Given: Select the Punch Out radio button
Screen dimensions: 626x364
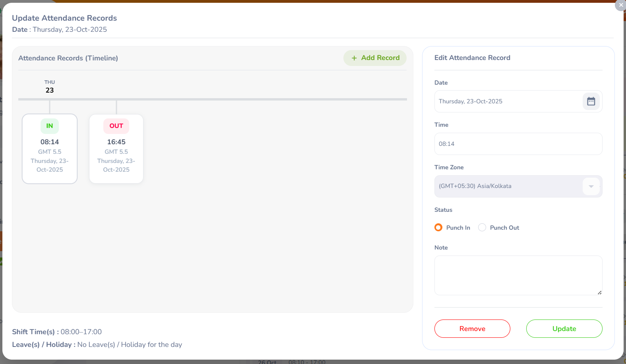Looking at the screenshot, I should [482, 227].
